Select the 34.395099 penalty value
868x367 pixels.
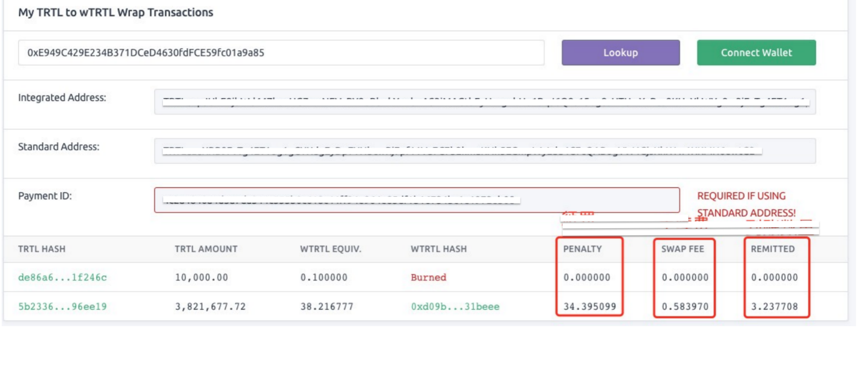590,307
